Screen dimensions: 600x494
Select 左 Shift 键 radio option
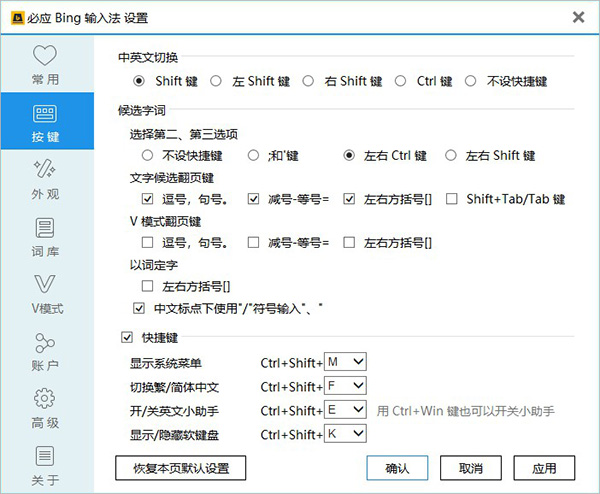[216, 81]
